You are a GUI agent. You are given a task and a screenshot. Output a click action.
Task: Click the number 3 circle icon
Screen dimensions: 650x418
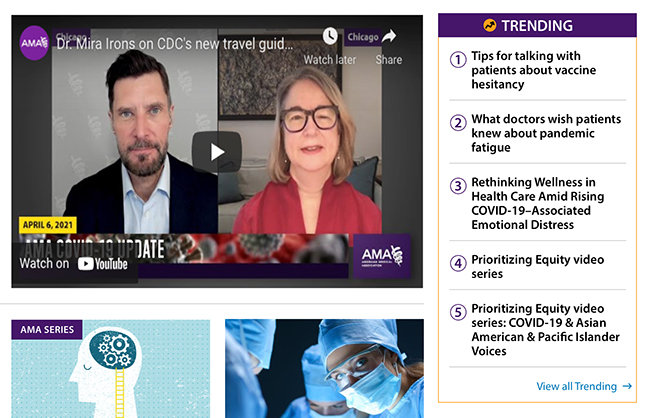458,186
